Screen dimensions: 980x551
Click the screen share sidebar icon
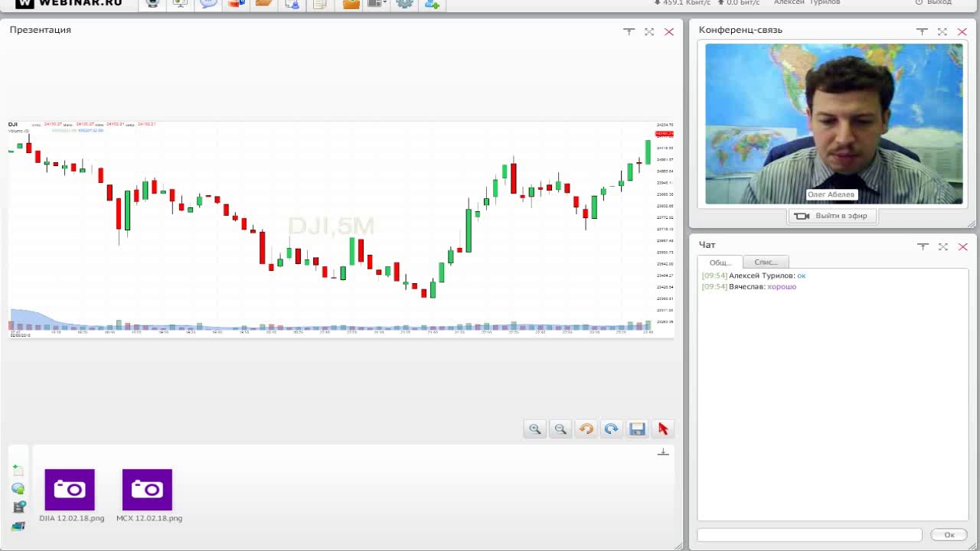(18, 526)
